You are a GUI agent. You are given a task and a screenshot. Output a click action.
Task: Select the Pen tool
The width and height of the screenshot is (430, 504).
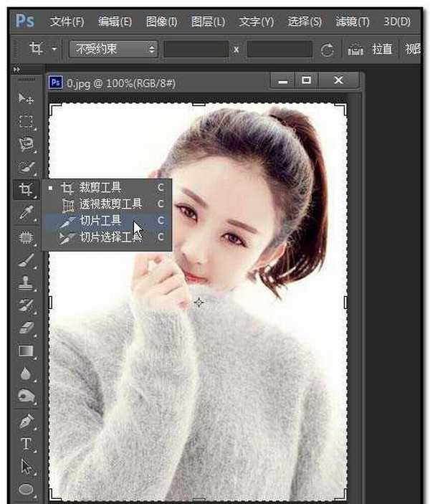click(x=26, y=419)
